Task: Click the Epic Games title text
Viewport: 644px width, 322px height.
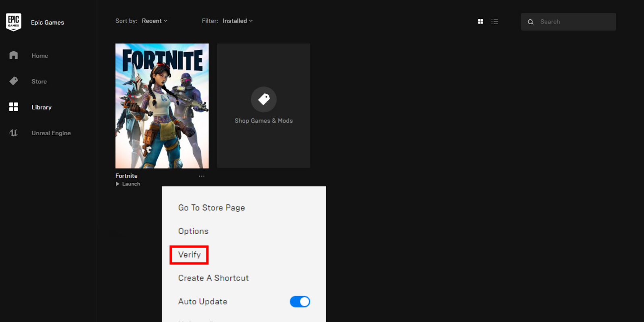Action: pyautogui.click(x=47, y=23)
